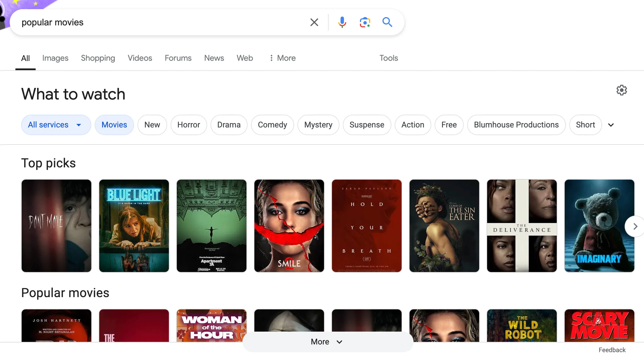The width and height of the screenshot is (644, 353).
Task: Toggle the Comedy filter chip
Action: click(x=273, y=125)
